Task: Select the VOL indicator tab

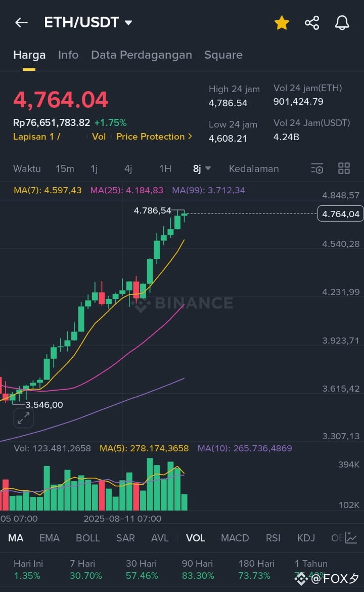Action: [x=196, y=538]
